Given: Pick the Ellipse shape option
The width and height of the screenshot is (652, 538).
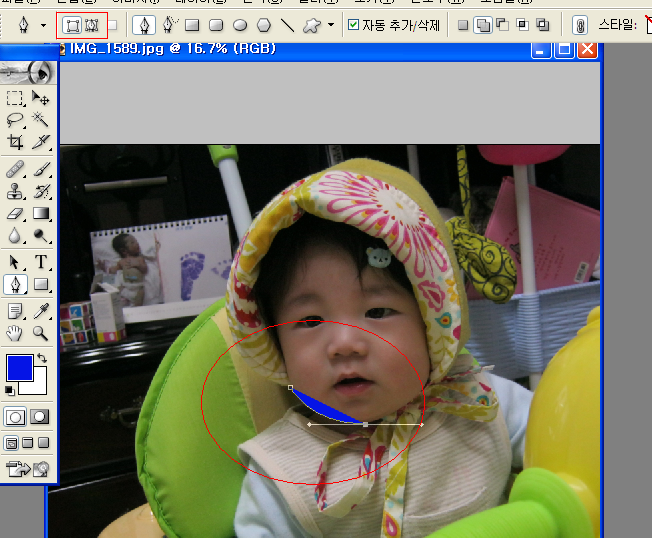Looking at the screenshot, I should (240, 25).
